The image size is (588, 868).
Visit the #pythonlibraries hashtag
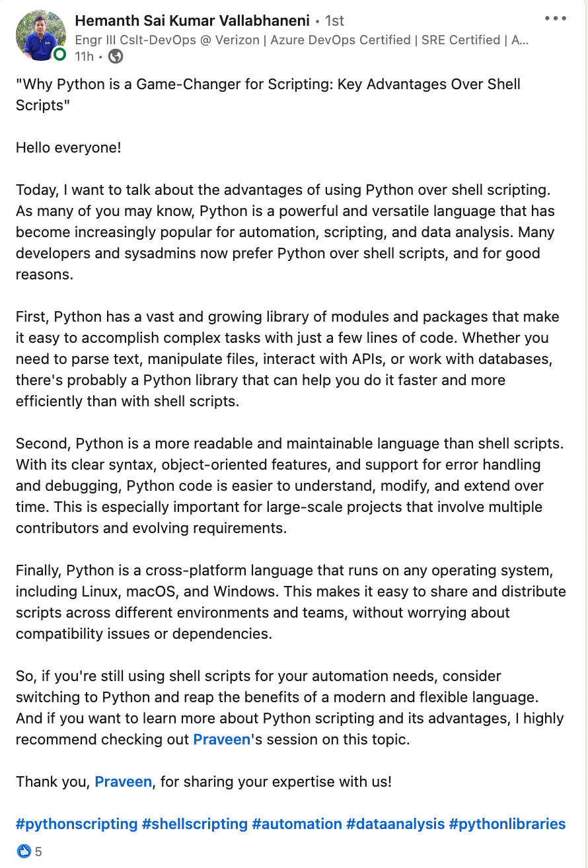pyautogui.click(x=507, y=824)
